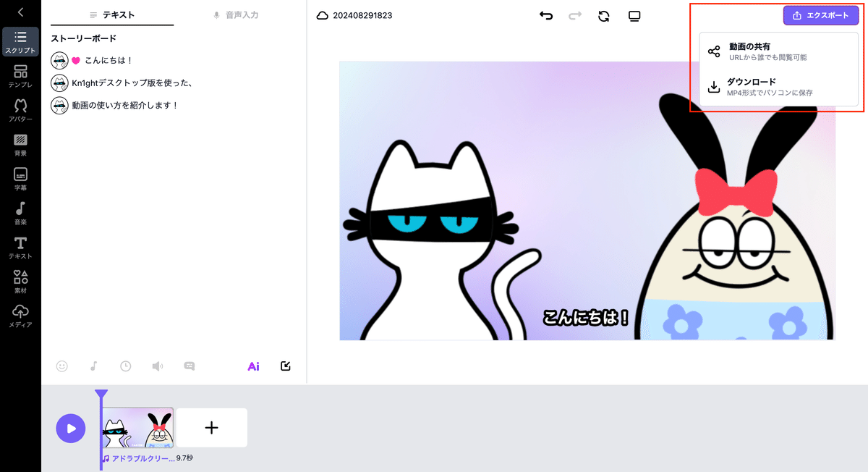Switch to the テキスト tab
The height and width of the screenshot is (472, 868).
pyautogui.click(x=112, y=14)
